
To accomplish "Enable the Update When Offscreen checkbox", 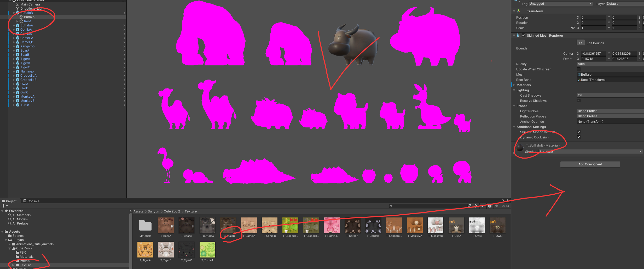I will pos(579,69).
